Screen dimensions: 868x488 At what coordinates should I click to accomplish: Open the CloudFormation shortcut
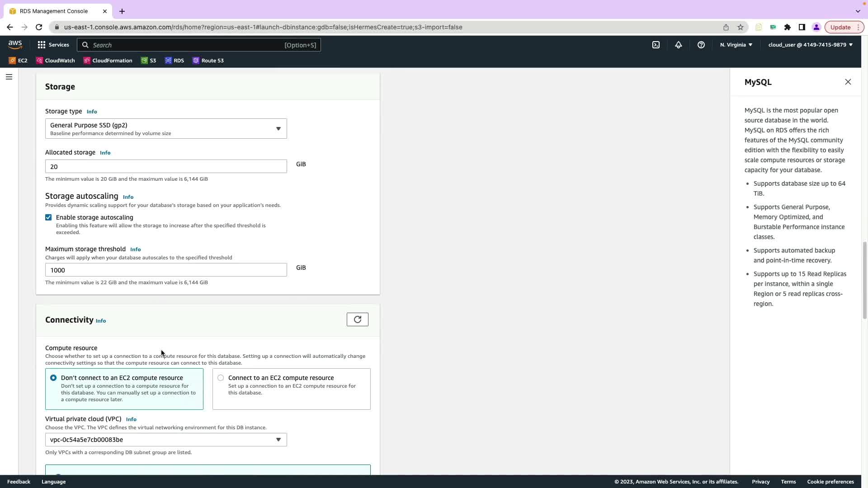pyautogui.click(x=108, y=61)
